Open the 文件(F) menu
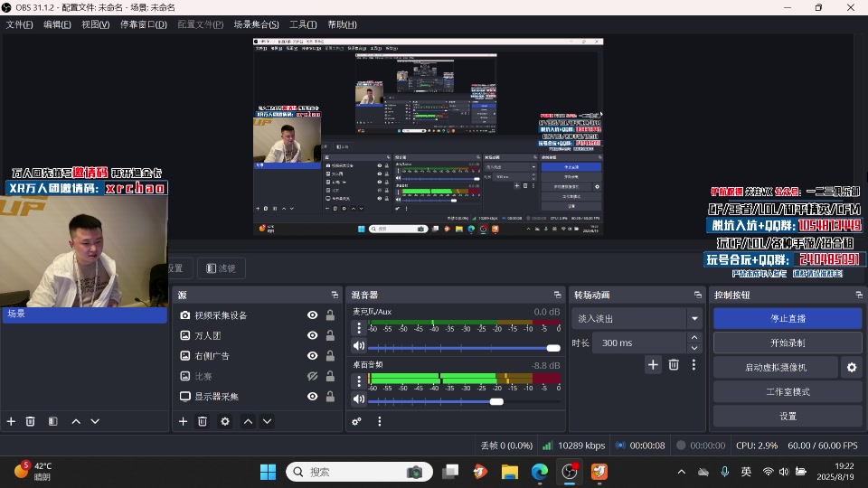The image size is (868, 488). 19,24
